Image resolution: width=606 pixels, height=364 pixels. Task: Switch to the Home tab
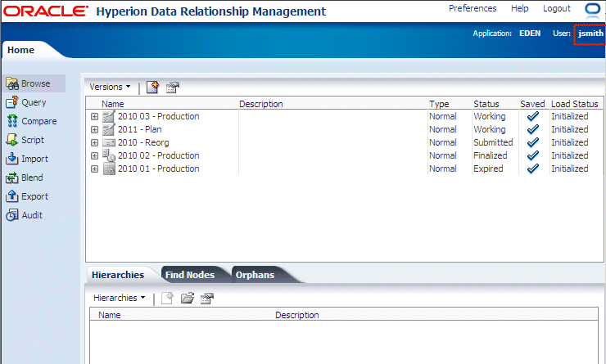[20, 50]
